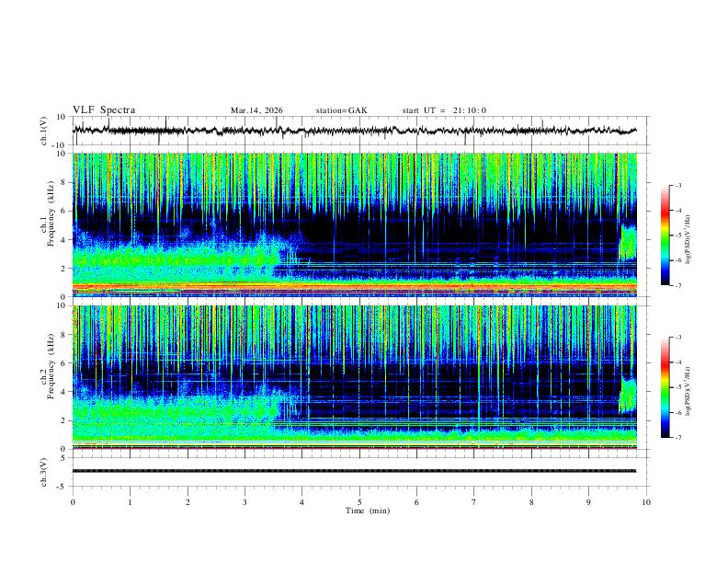Click the "station=GAK" label
Image resolution: width=728 pixels, height=563 pixels.
point(341,110)
